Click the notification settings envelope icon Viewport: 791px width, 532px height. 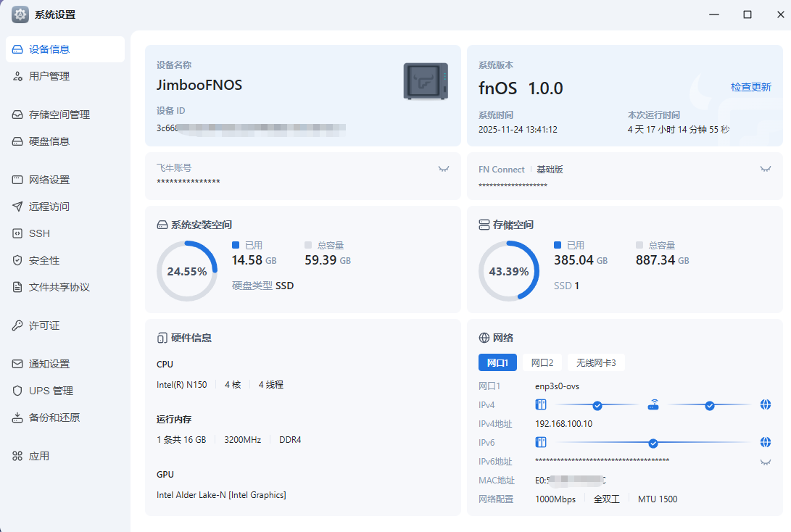tap(17, 364)
